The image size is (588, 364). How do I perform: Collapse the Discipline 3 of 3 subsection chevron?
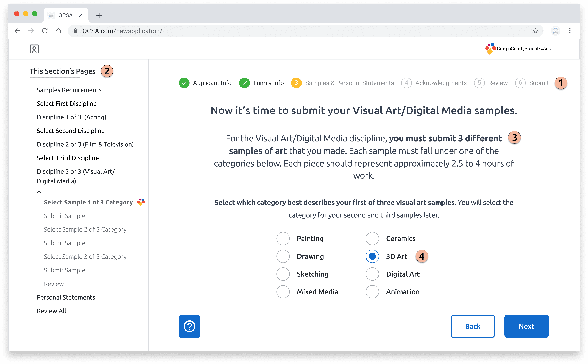click(39, 192)
